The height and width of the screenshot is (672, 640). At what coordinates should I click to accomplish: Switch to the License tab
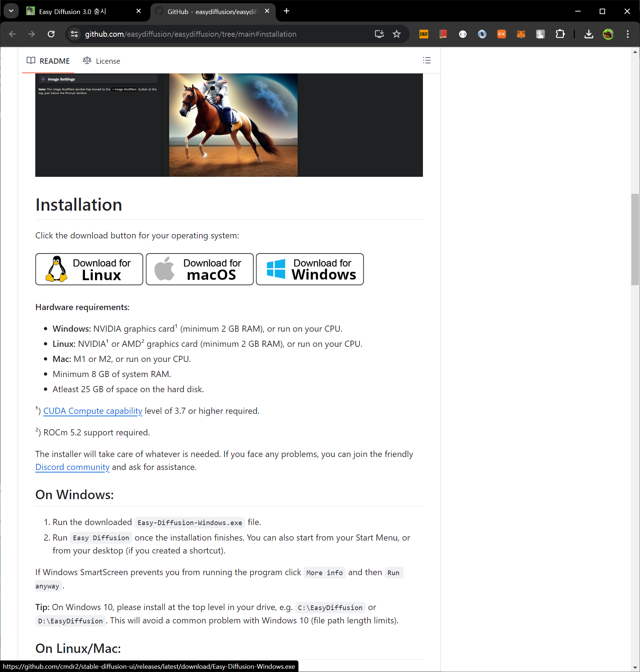[x=102, y=61]
